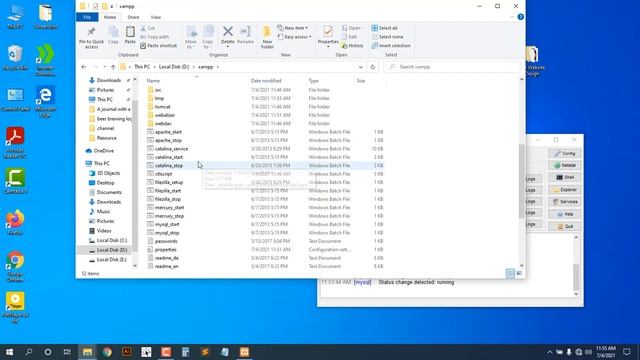Click Services button in XAMPP panel

pos(565,202)
